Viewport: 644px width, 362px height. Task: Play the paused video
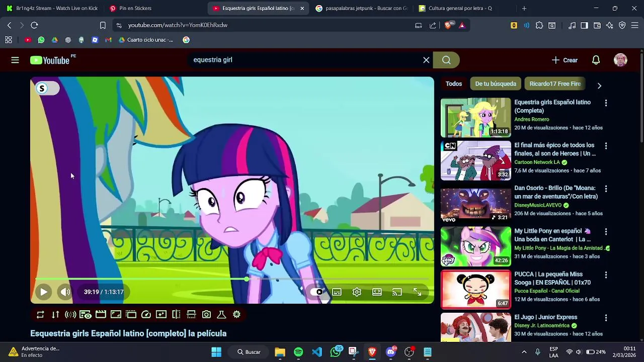click(44, 292)
